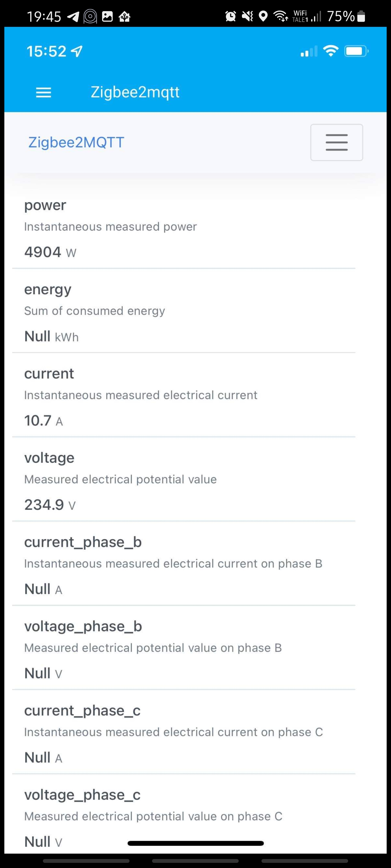Image resolution: width=391 pixels, height=868 pixels.
Task: Expand the power section entry
Action: 45,205
